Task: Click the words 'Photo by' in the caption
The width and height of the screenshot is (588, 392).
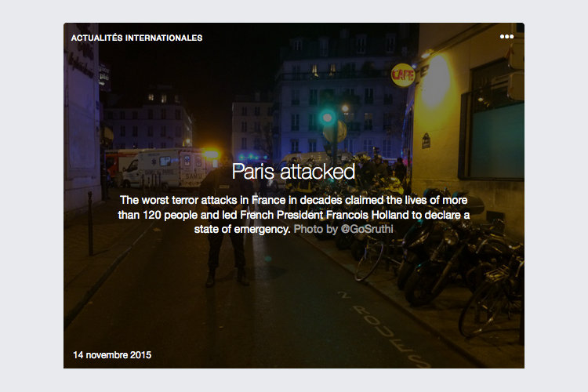Action: (x=315, y=229)
